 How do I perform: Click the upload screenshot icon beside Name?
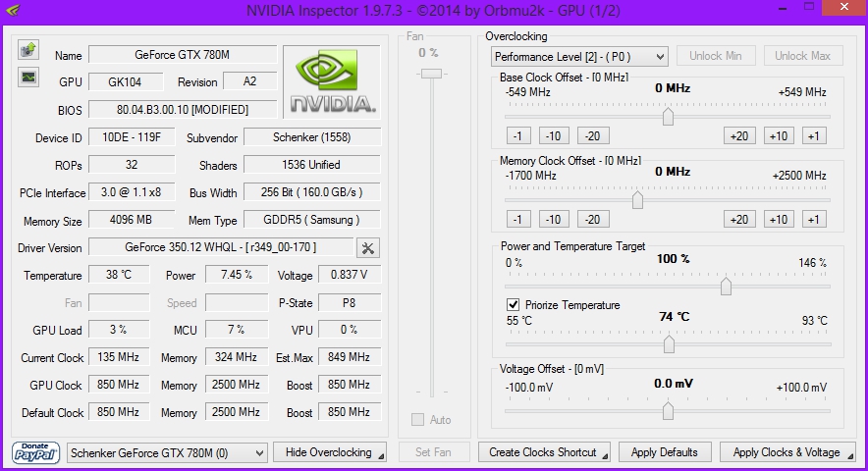[x=27, y=50]
